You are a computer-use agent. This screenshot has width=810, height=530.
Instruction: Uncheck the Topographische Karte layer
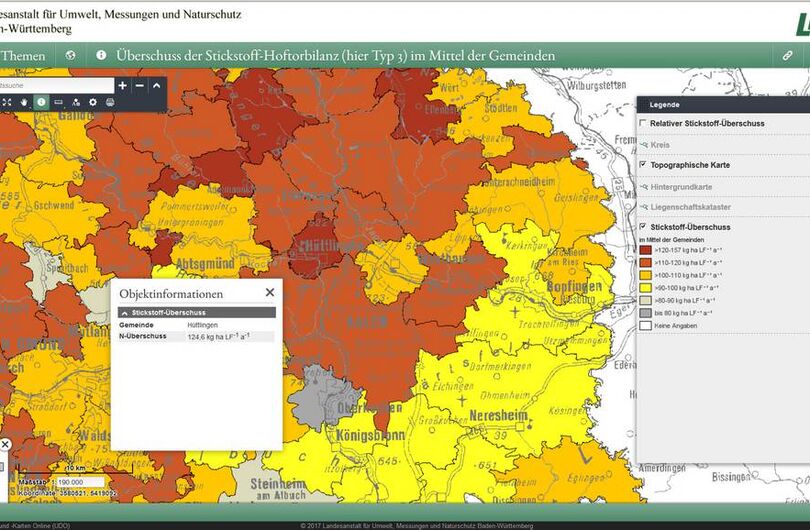(x=643, y=164)
